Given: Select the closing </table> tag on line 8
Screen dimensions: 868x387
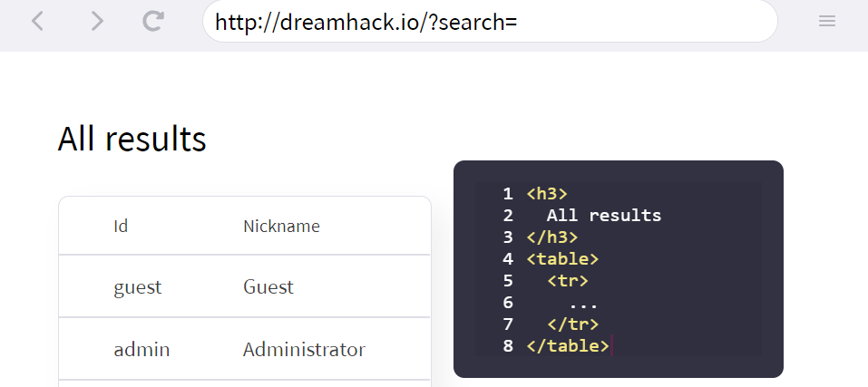Looking at the screenshot, I should pyautogui.click(x=568, y=346).
